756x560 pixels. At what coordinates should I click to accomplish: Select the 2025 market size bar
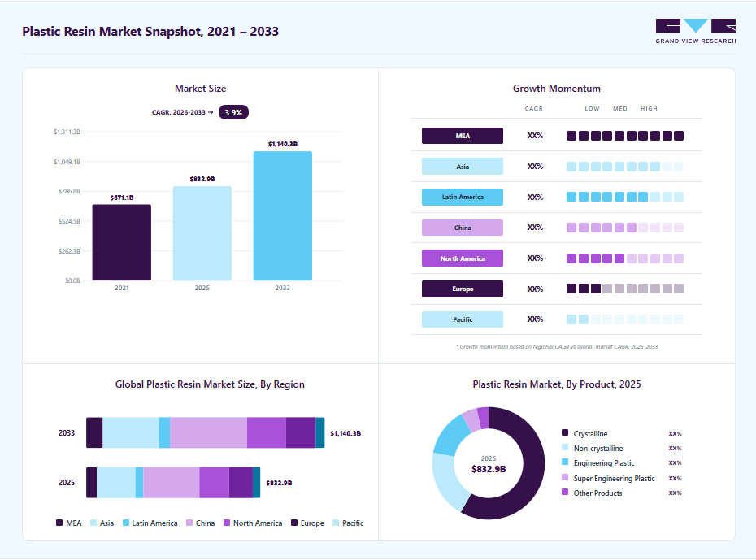click(x=202, y=233)
